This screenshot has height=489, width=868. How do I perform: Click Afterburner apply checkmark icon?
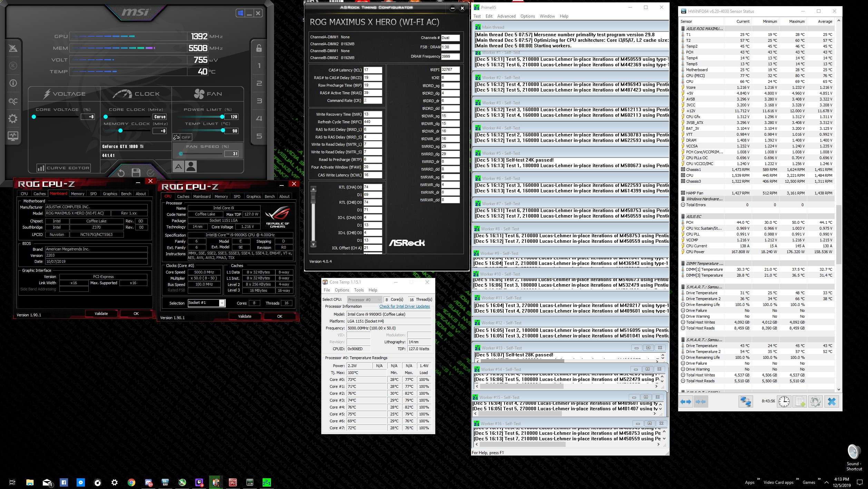(151, 173)
